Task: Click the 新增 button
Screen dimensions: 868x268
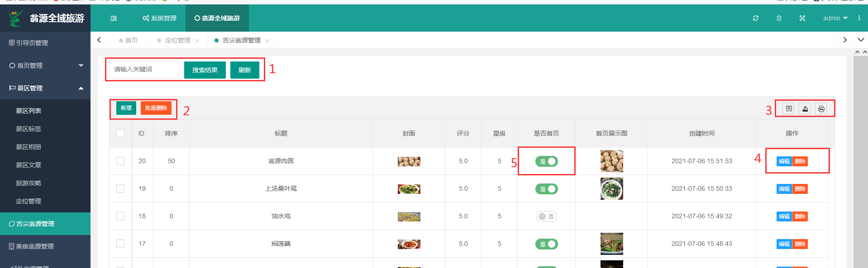Action: click(x=126, y=108)
